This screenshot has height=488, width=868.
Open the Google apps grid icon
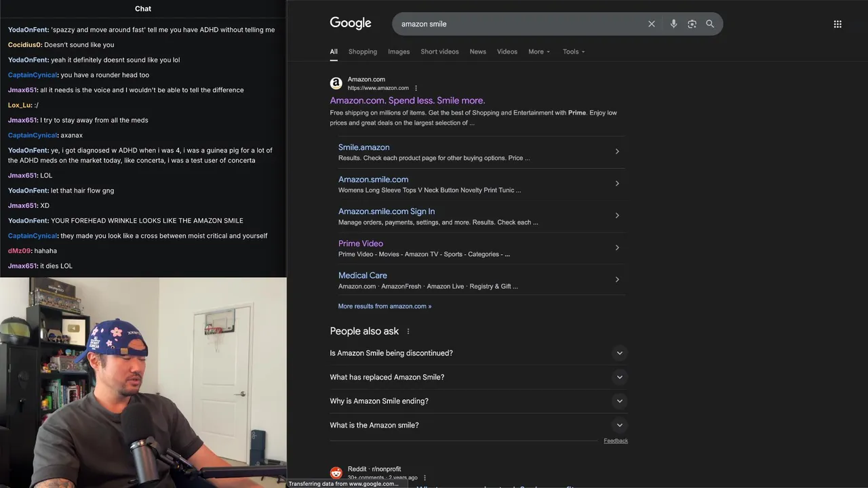837,24
